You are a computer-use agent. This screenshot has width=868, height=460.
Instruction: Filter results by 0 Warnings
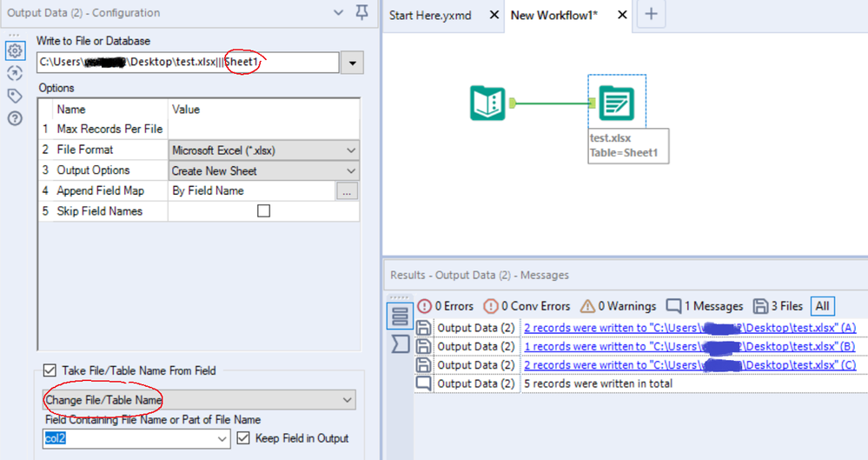tap(618, 306)
